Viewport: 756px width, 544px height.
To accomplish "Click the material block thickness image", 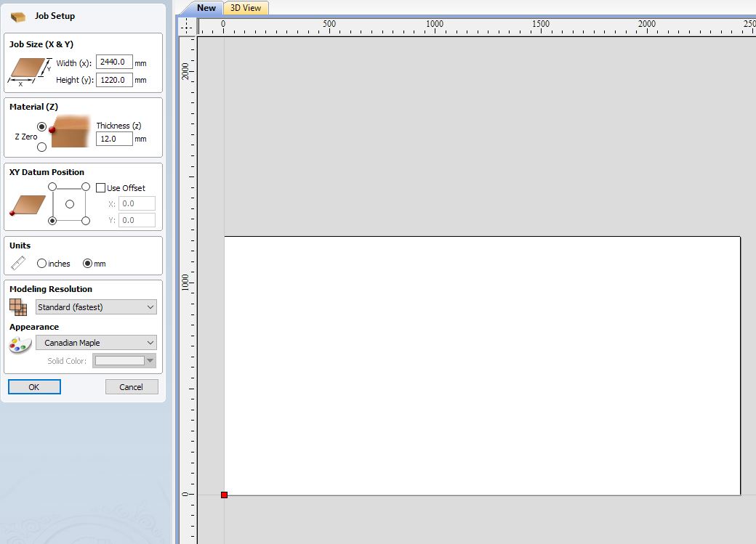I will [70, 131].
